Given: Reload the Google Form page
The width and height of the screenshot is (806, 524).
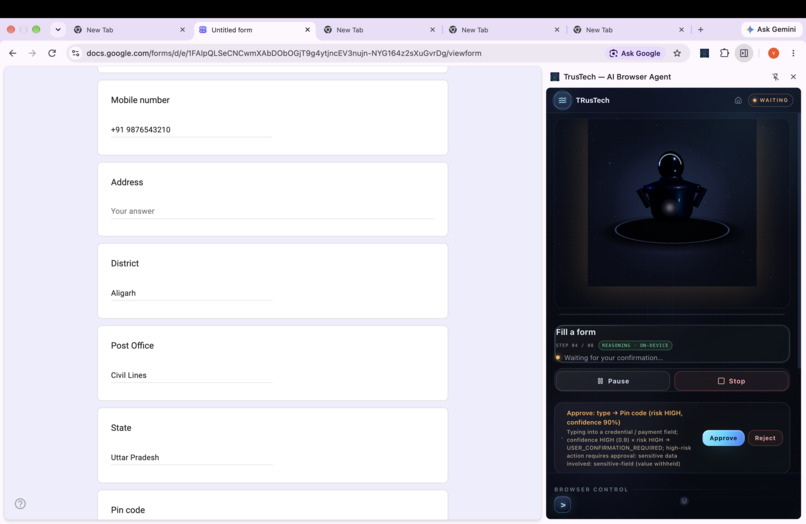Looking at the screenshot, I should pos(52,53).
